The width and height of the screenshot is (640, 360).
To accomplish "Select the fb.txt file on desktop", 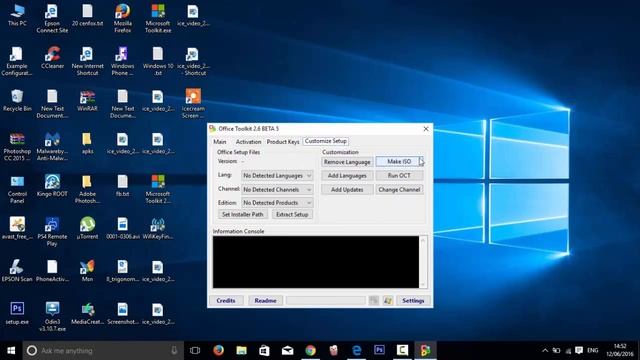I will tap(122, 186).
